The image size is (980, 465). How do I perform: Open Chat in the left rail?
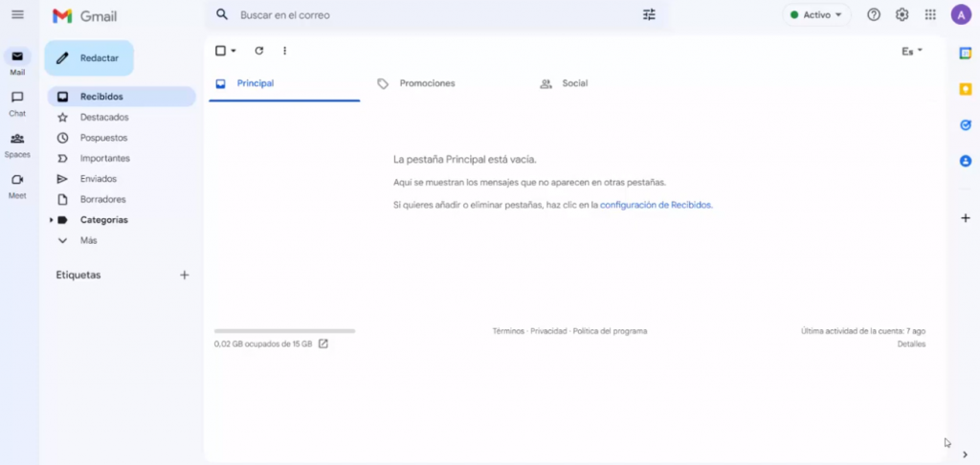pyautogui.click(x=17, y=102)
